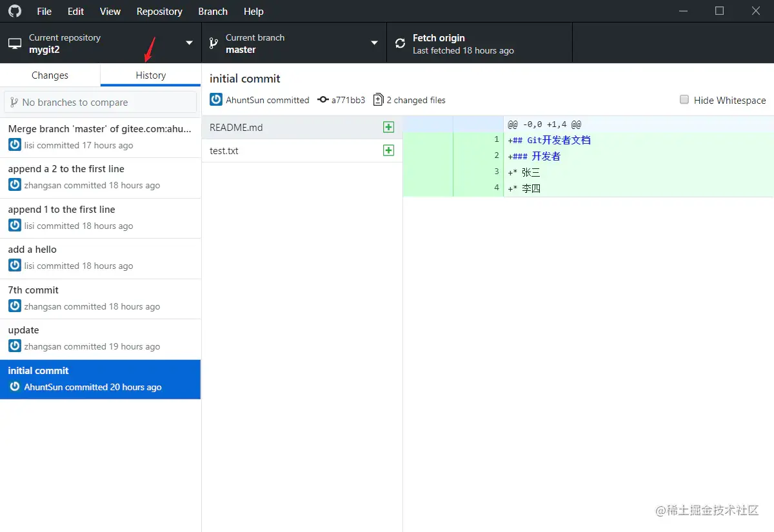774x532 pixels.
Task: Click the a771bb3 commit hash
Action: click(348, 100)
